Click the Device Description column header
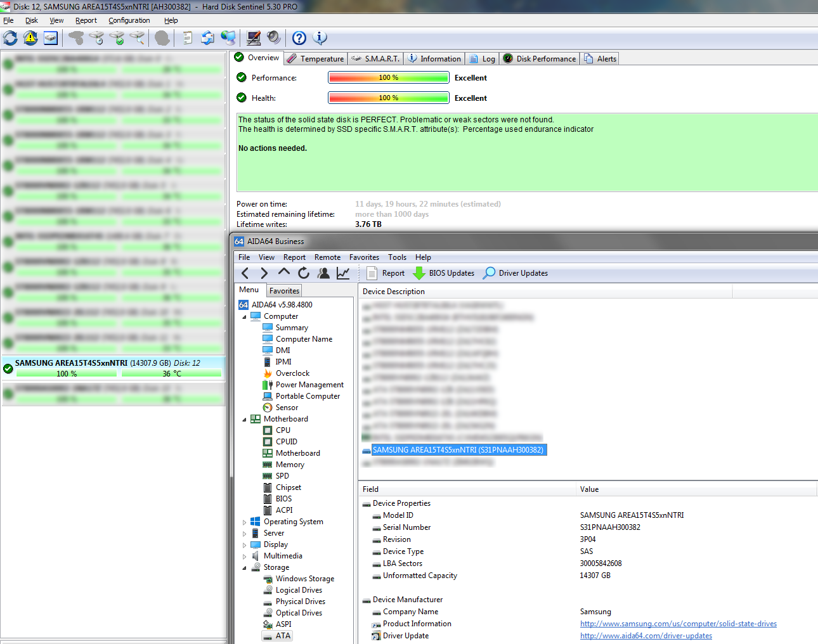Screen dimensions: 818x644 tap(545, 292)
